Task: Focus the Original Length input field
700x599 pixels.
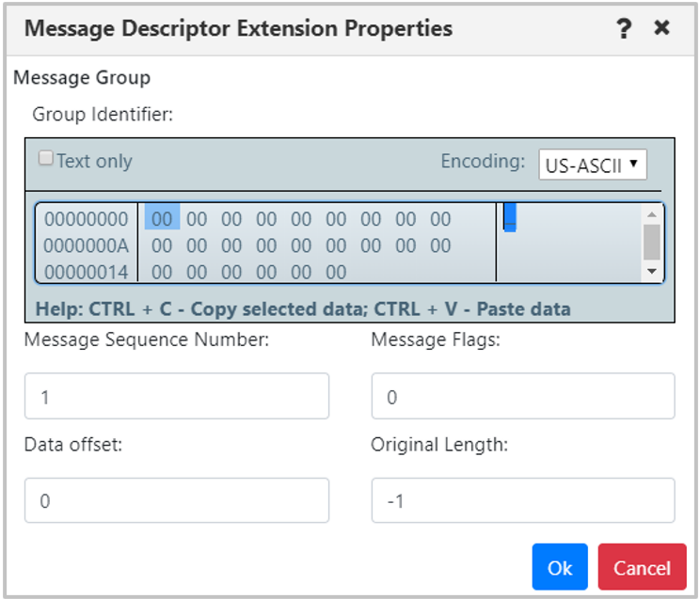Action: pos(523,500)
